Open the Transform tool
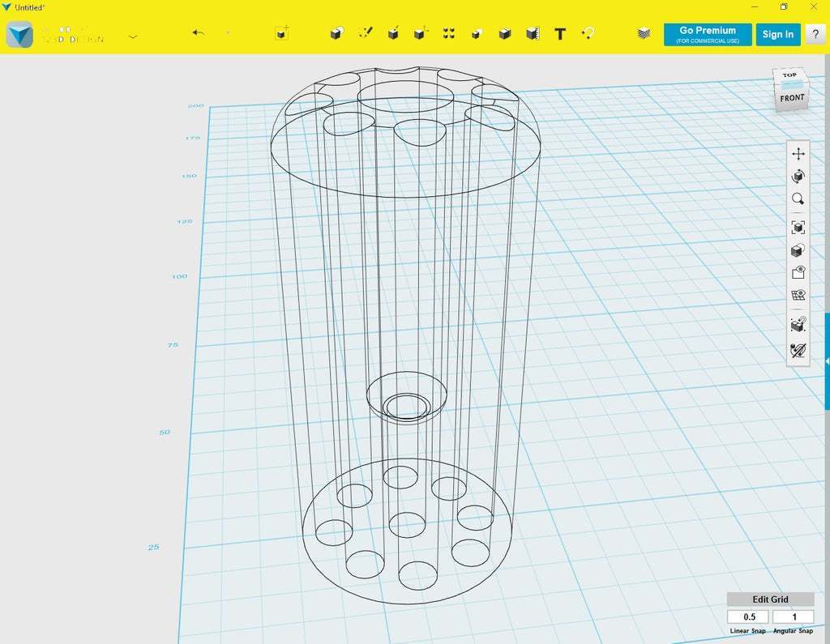830x644 pixels. (282, 33)
